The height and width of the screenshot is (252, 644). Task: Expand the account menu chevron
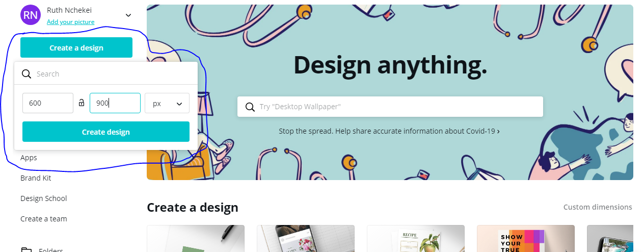click(128, 15)
